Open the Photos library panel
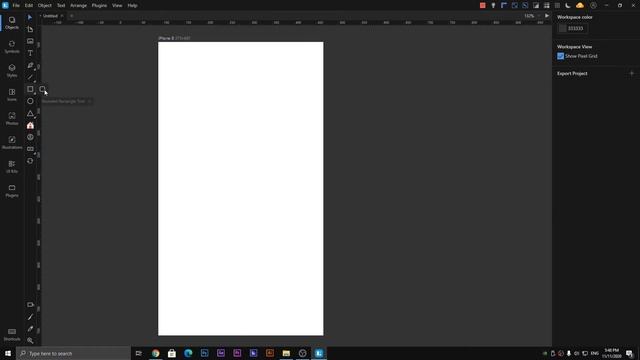Screen dimensions: 640x360 [x=12, y=119]
